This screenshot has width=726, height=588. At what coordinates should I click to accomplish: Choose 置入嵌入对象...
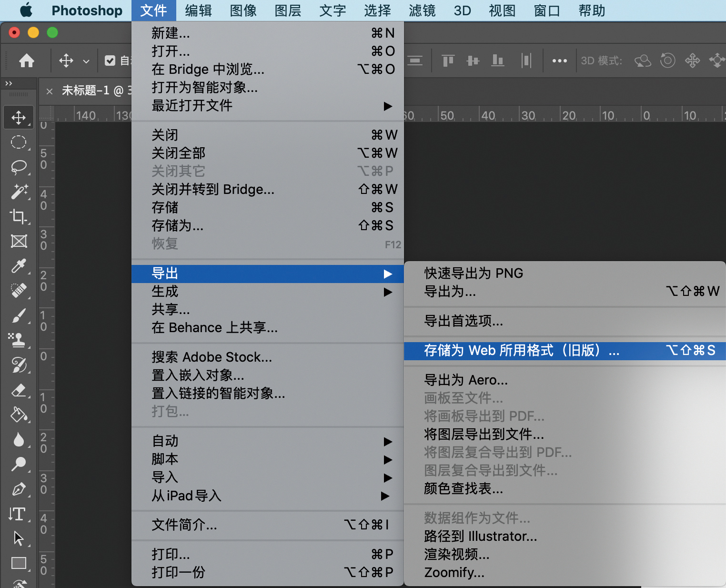(268, 375)
